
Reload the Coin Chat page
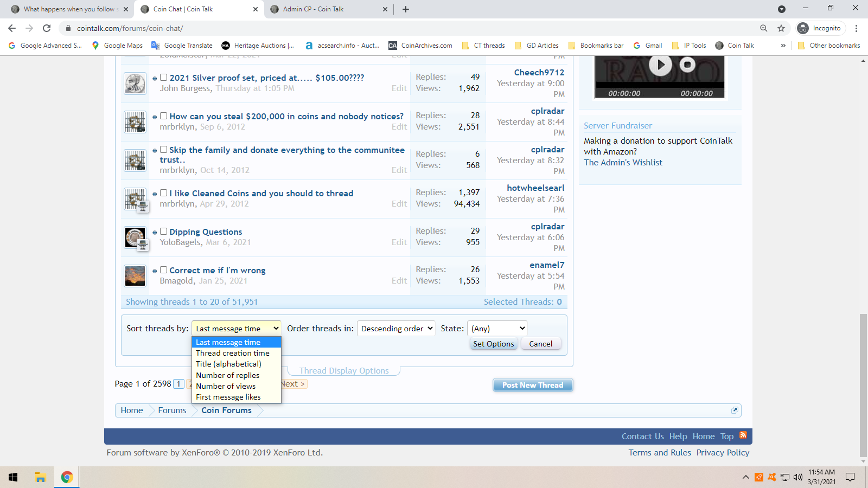click(47, 28)
